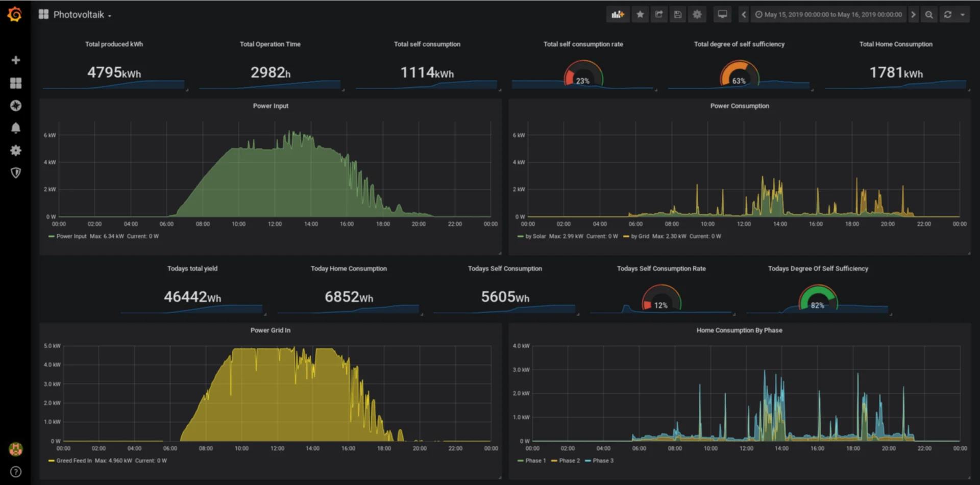Open Today Home Consumption panel title
This screenshot has width=980, height=485.
point(349,269)
